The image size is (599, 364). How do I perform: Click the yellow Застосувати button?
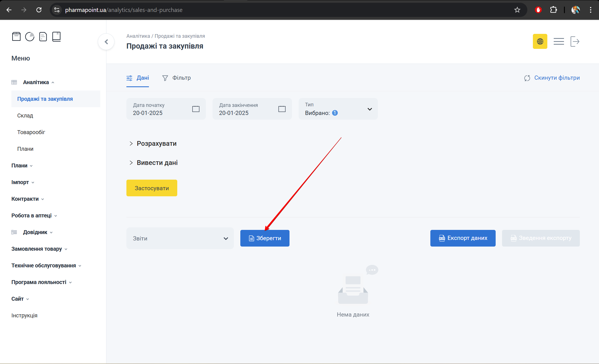tap(152, 188)
